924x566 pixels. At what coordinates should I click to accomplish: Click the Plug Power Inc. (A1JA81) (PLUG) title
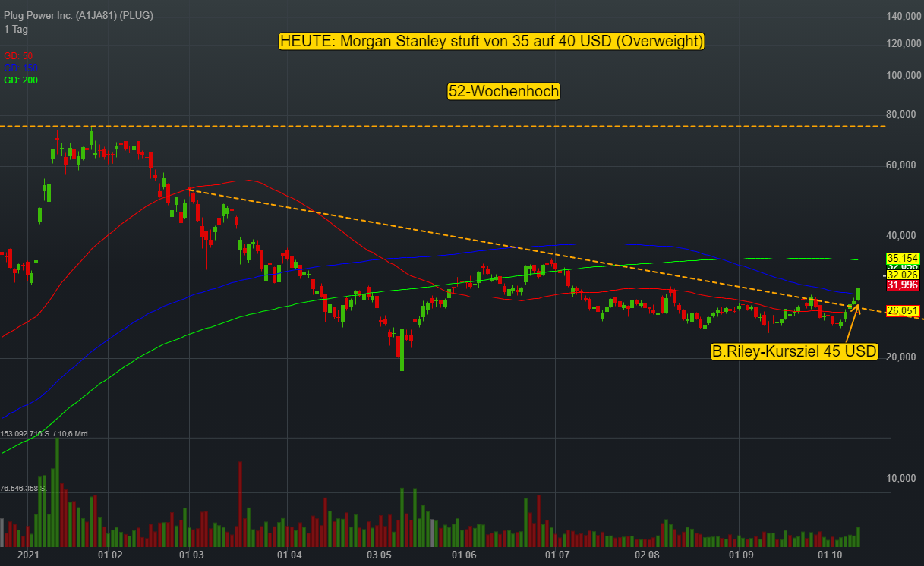point(78,16)
